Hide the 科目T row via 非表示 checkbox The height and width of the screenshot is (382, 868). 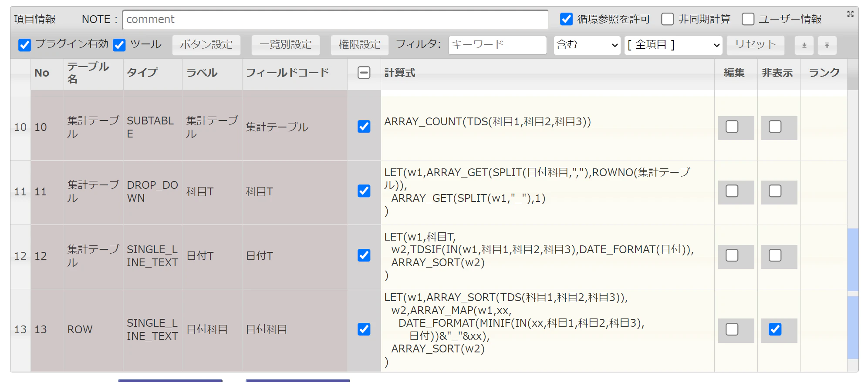pos(775,191)
